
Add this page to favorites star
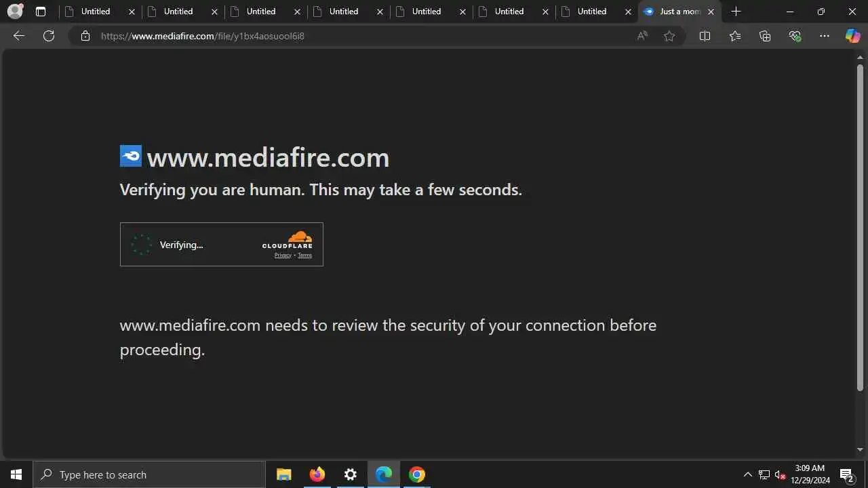669,36
